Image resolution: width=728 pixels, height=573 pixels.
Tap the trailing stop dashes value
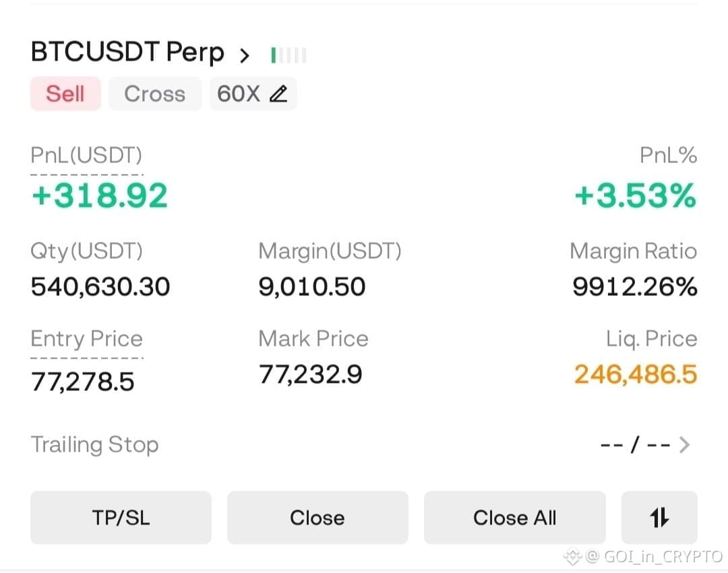pyautogui.click(x=635, y=445)
